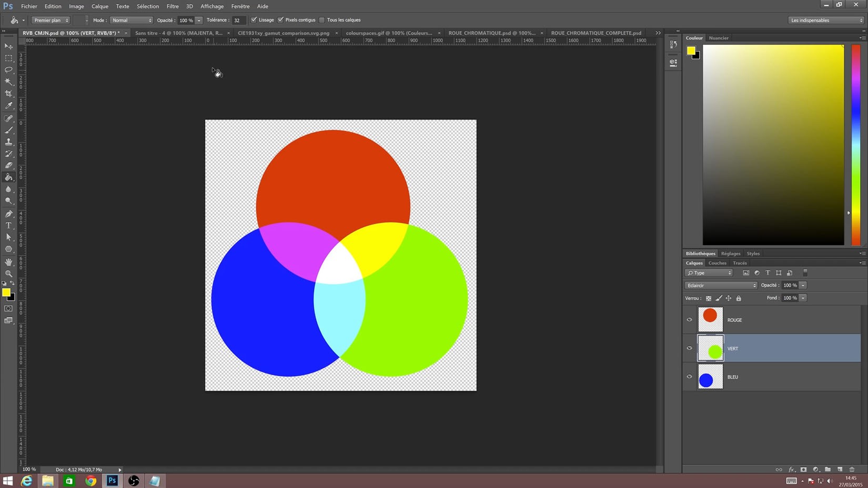The width and height of the screenshot is (868, 488).
Task: Select the Paint Bucket tool in toolbox
Action: point(8,177)
